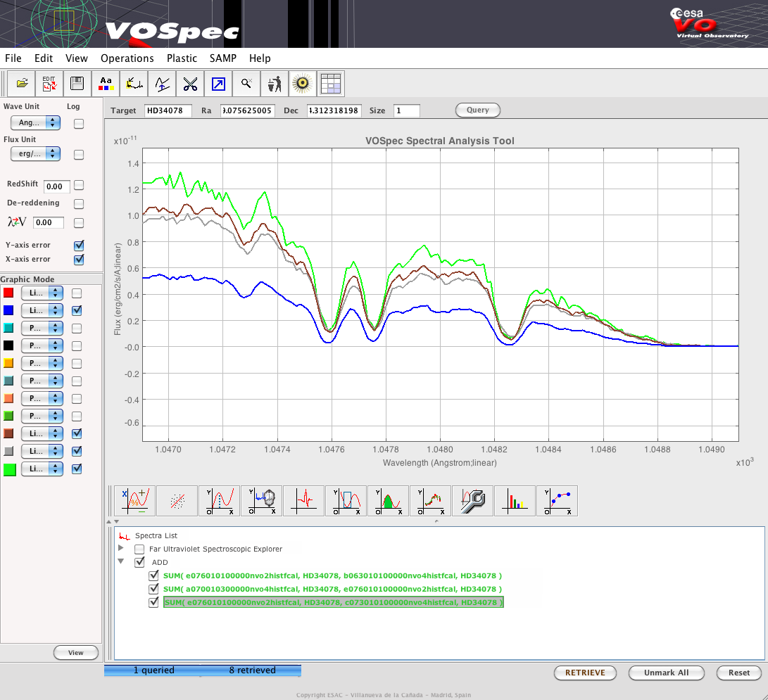The height and width of the screenshot is (700, 768).
Task: Expand the Far Ultraviolet Spectroscopic Explorer node
Action: [121, 548]
